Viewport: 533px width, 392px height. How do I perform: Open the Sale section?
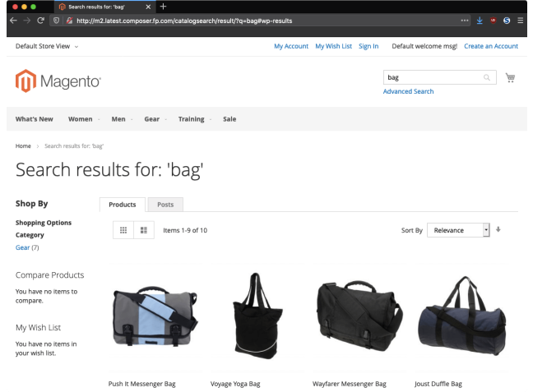229,119
